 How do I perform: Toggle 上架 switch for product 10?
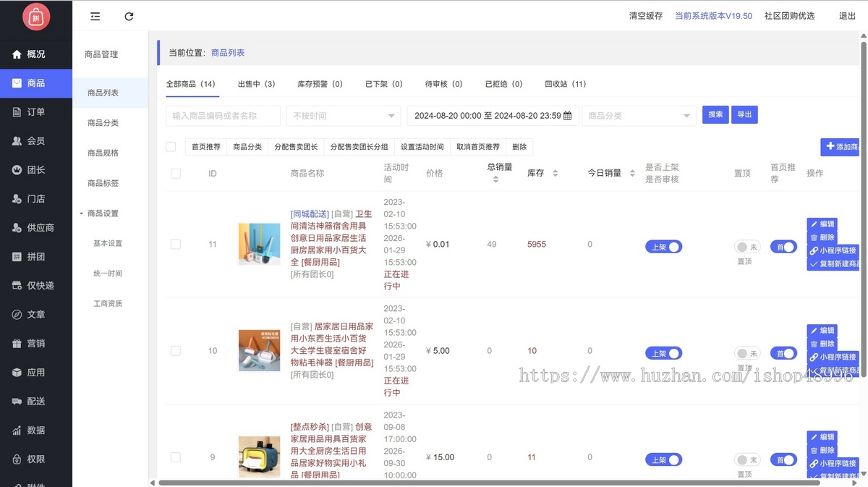coord(663,353)
